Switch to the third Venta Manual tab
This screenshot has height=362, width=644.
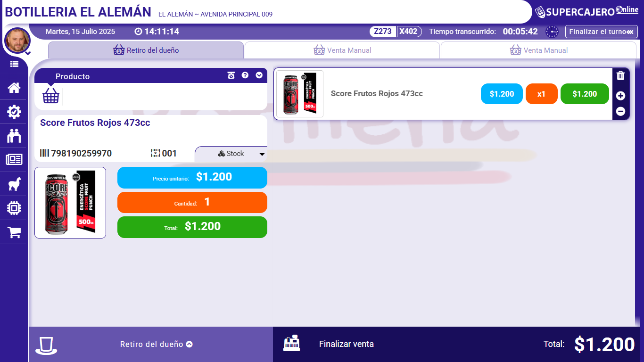(538, 50)
